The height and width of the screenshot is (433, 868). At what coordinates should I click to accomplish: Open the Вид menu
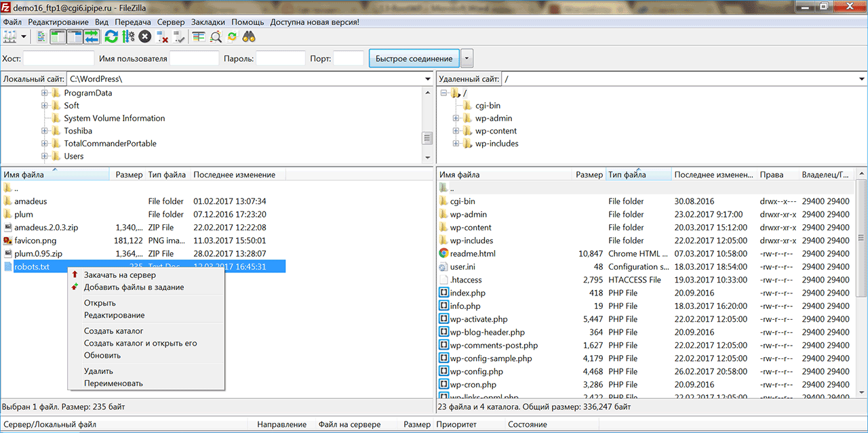click(102, 22)
